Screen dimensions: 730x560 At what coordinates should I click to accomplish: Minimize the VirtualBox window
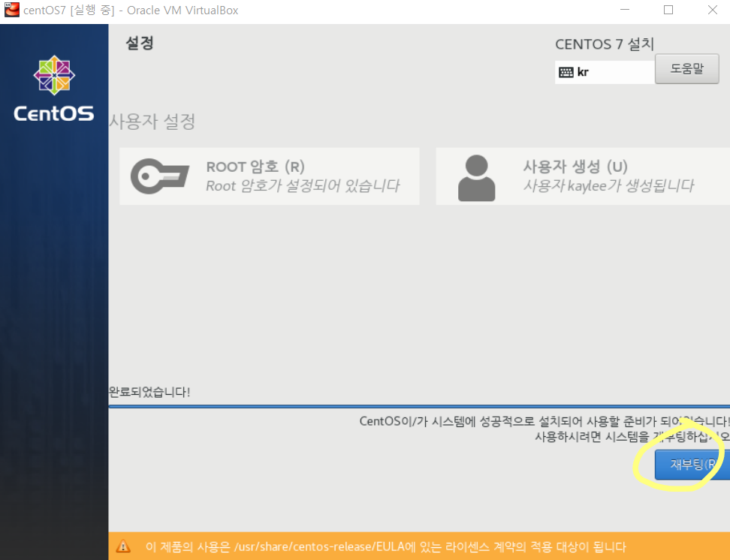point(625,10)
